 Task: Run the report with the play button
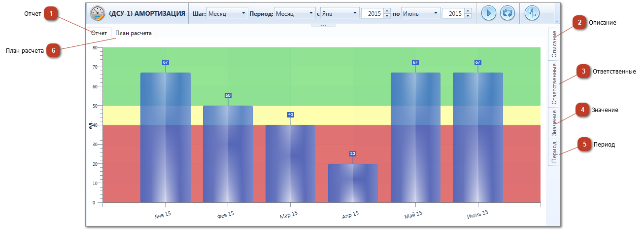(488, 13)
